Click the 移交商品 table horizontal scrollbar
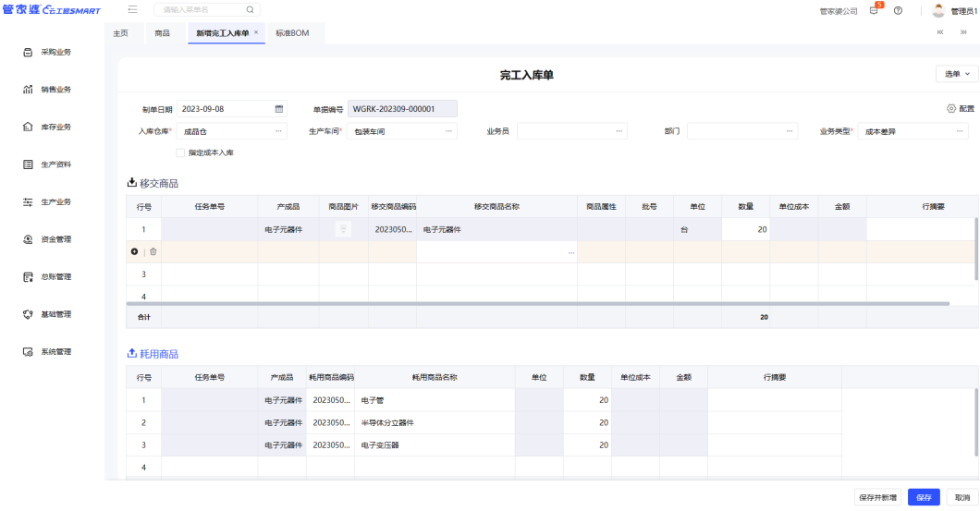Image resolution: width=980 pixels, height=511 pixels. point(536,303)
